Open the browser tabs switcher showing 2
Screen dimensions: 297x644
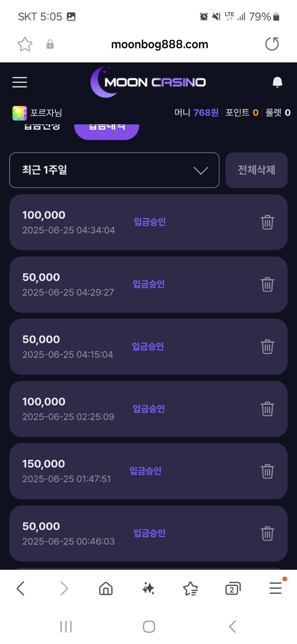tap(233, 589)
